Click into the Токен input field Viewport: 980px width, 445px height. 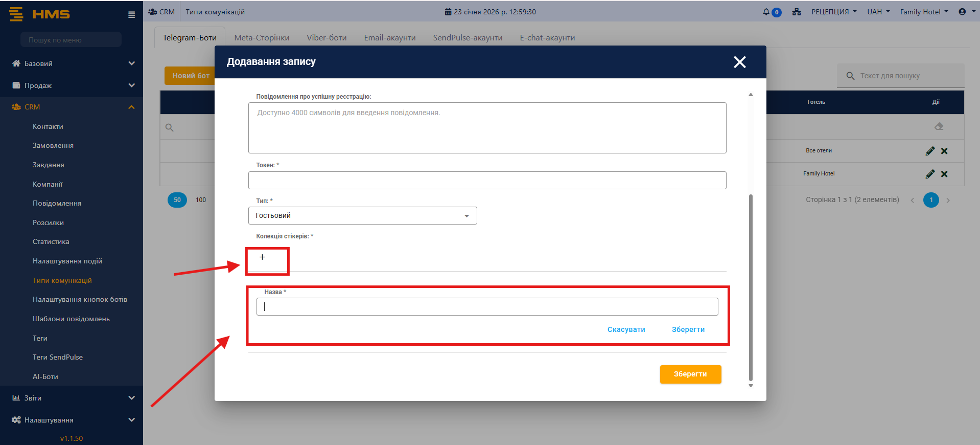(487, 181)
